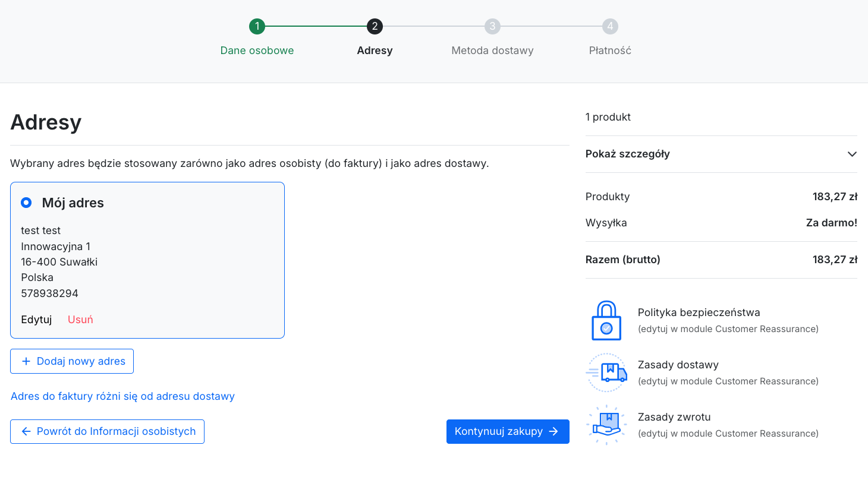
Task: Open the Płatność step
Action: pyautogui.click(x=610, y=50)
